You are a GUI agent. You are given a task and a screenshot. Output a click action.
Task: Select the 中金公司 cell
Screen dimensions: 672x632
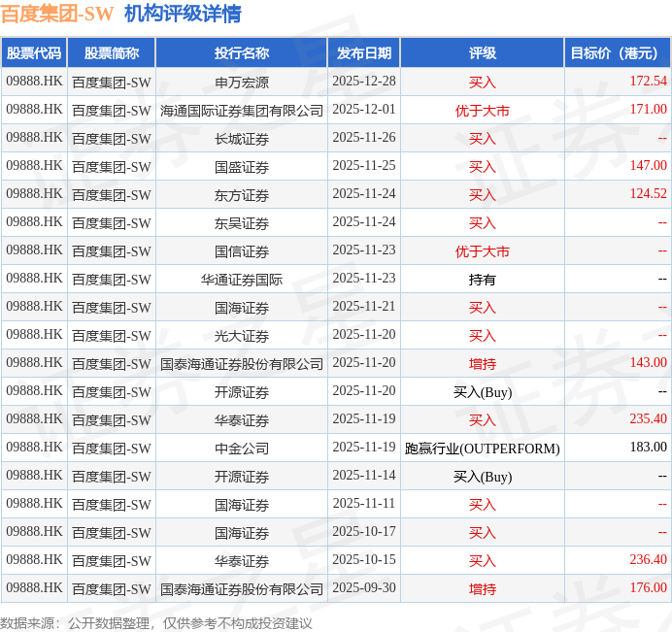coord(242,448)
